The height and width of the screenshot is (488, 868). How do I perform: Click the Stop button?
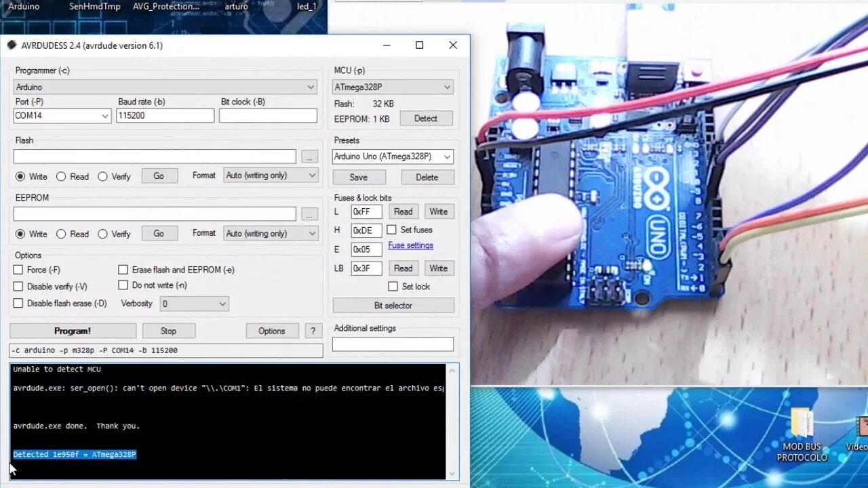click(168, 331)
